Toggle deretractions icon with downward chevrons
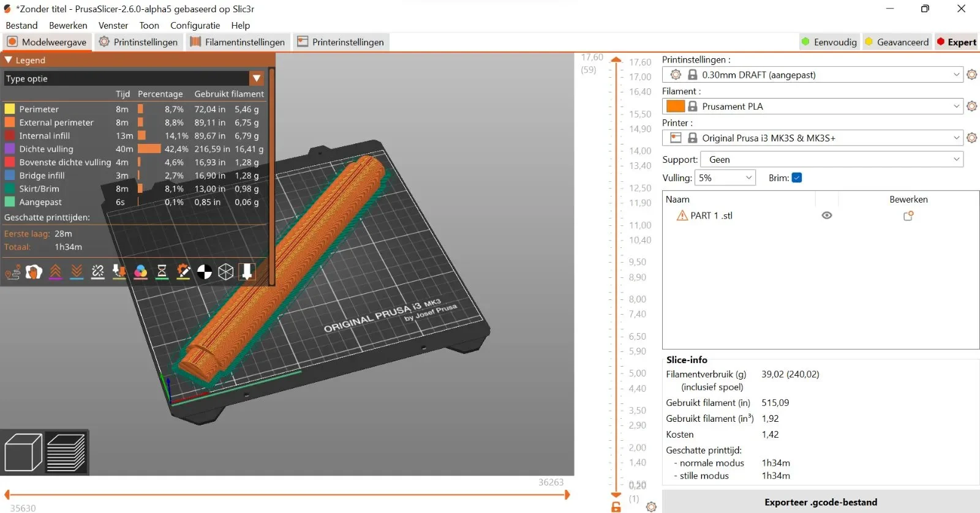The image size is (980, 513). coord(77,272)
